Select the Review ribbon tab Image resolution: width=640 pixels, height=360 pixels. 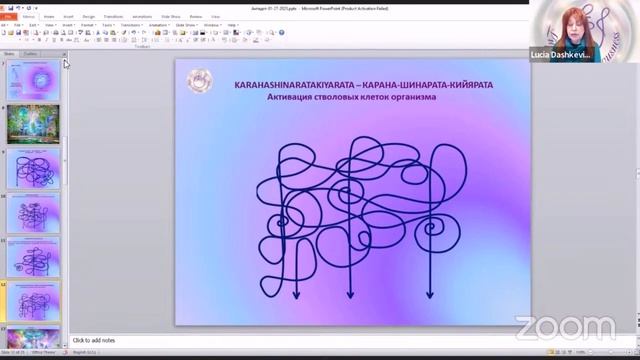[x=196, y=17]
